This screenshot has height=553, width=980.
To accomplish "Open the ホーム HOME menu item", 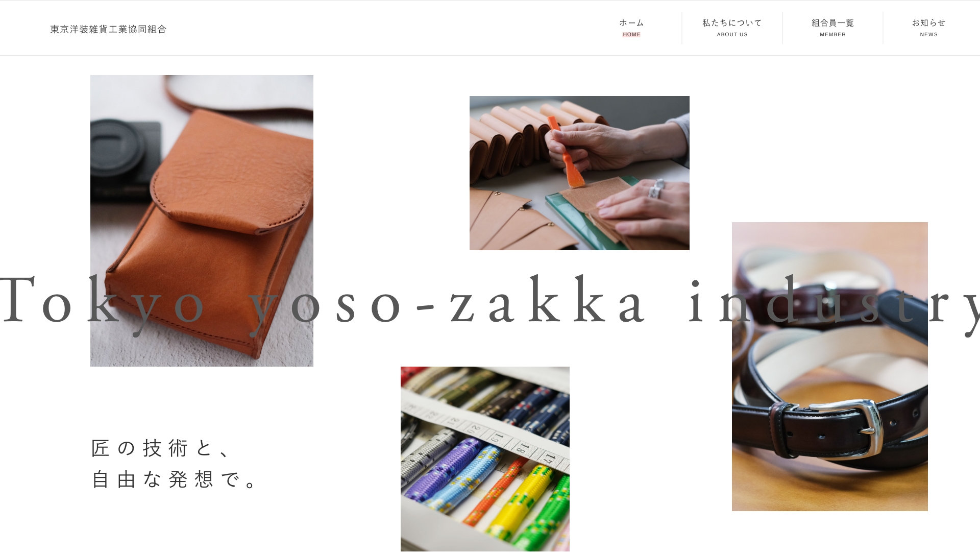I will pos(631,28).
